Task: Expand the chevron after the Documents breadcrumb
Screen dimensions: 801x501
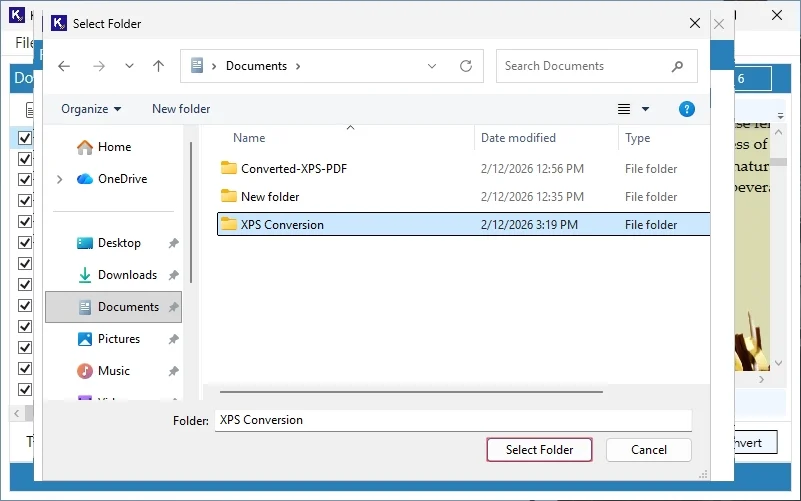Action: pyautogui.click(x=298, y=66)
